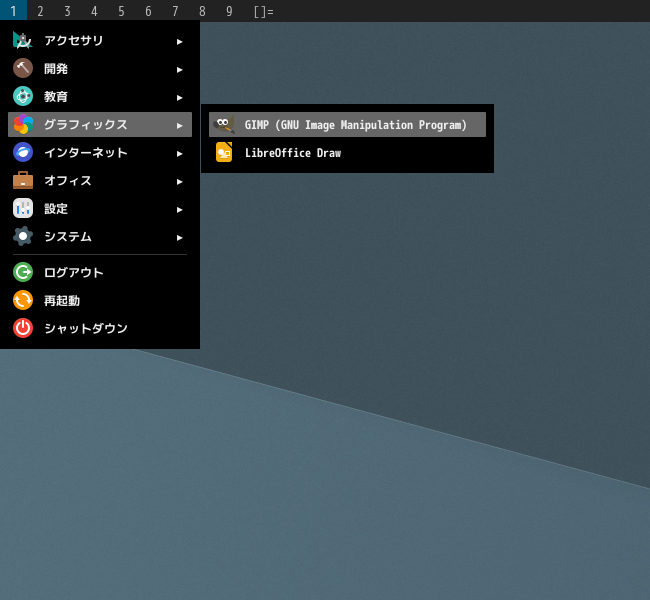
Task: Open the オフィス menu entry
Action: pyautogui.click(x=100, y=180)
